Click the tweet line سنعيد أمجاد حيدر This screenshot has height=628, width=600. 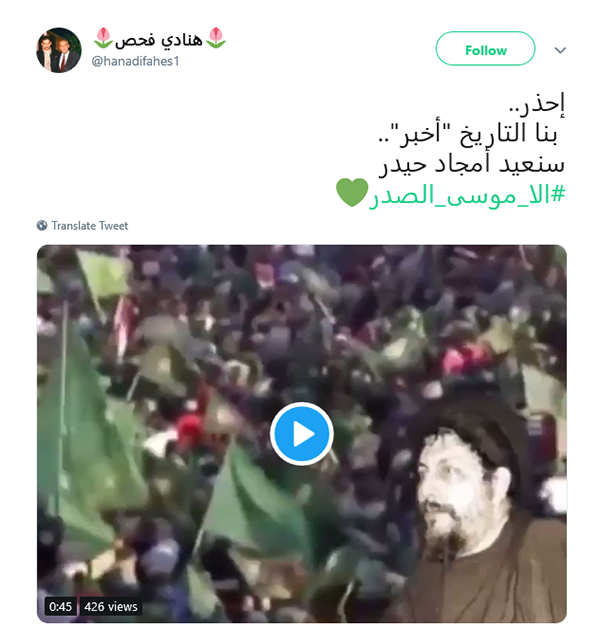472,164
